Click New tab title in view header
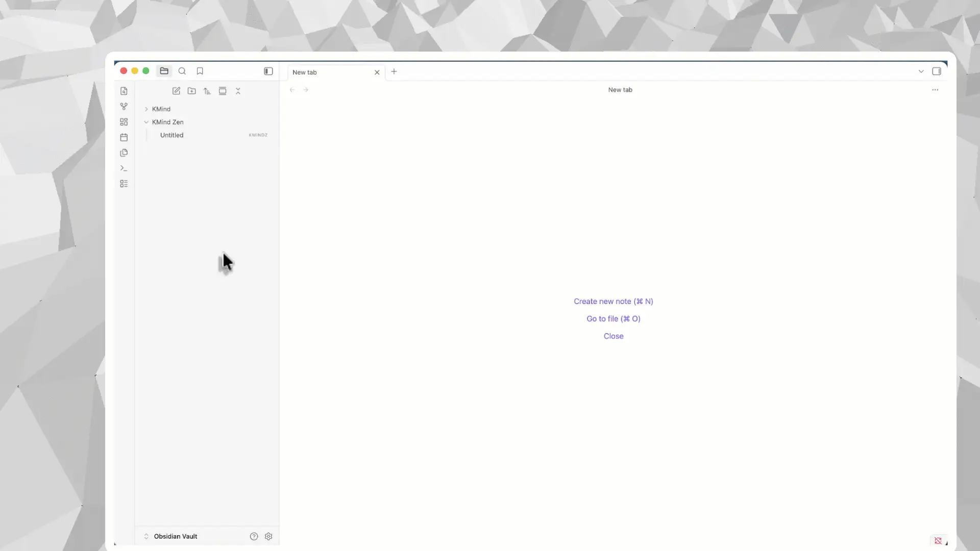Screen dimensions: 980x551 click(620, 90)
